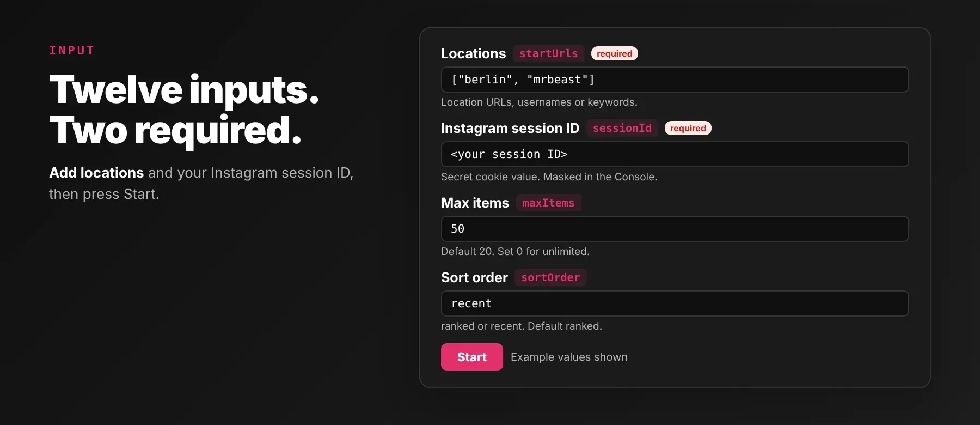
Task: Click the "Example values shown" note
Action: coord(569,357)
